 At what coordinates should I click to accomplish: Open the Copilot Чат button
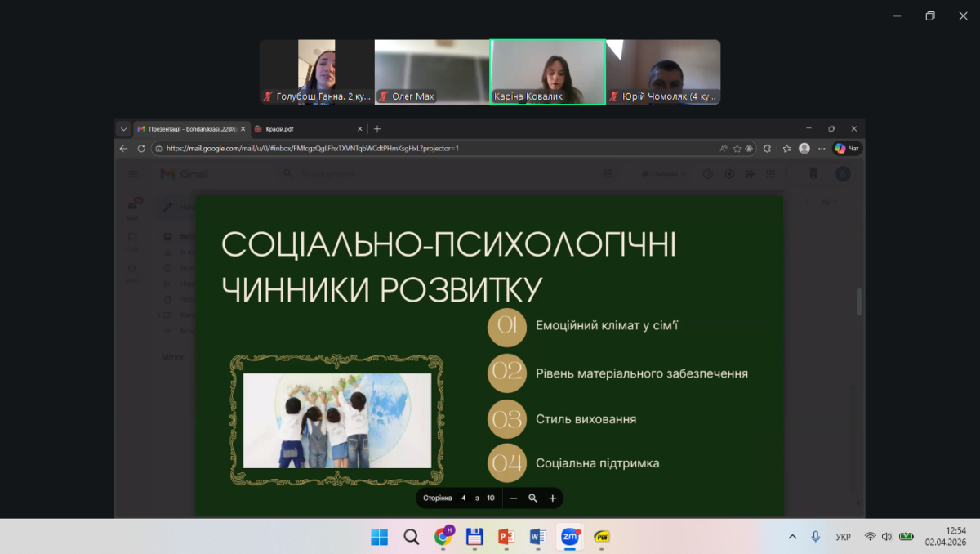tap(847, 149)
